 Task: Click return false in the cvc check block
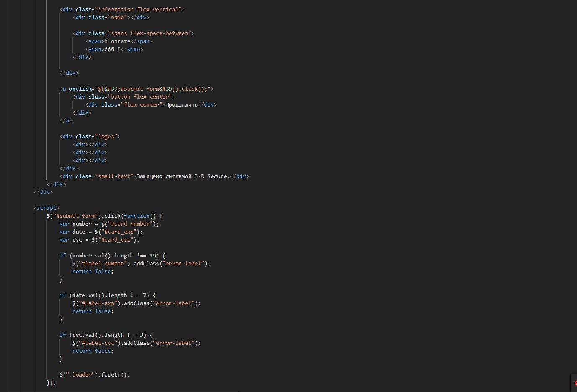point(93,351)
